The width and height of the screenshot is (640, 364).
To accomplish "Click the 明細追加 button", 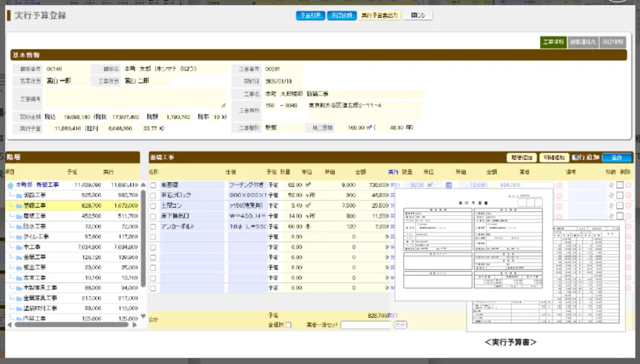I will 554,157.
